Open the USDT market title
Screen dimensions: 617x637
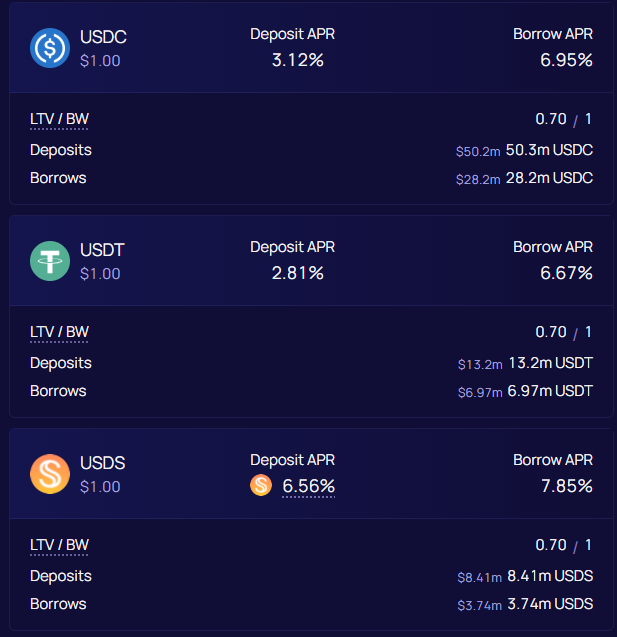tap(102, 251)
